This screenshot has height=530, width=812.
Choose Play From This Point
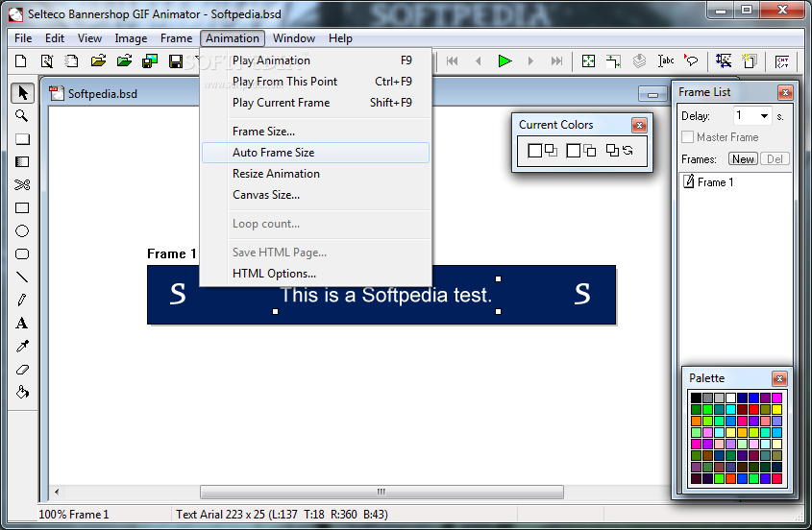(316, 82)
